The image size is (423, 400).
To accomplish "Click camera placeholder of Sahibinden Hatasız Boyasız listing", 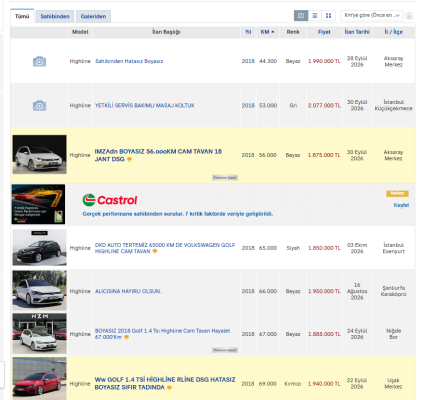I will click(x=39, y=61).
